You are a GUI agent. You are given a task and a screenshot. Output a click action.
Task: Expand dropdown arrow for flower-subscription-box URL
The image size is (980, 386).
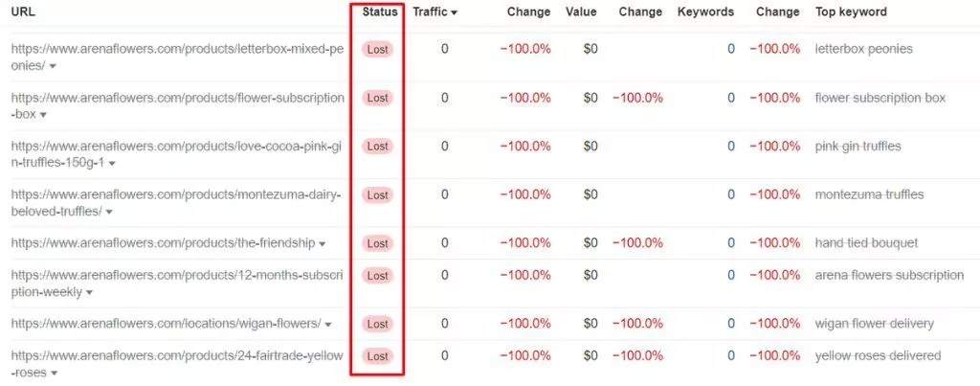[42, 115]
